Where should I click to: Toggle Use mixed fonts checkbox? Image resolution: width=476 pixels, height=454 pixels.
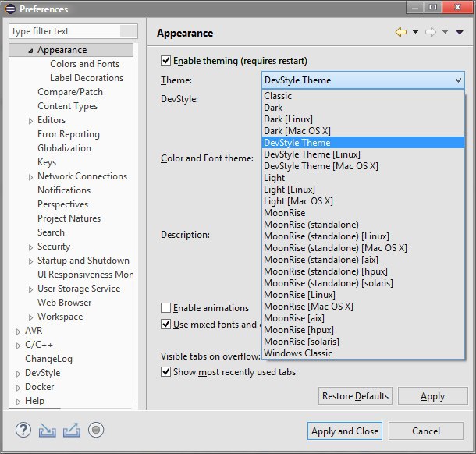tap(165, 325)
